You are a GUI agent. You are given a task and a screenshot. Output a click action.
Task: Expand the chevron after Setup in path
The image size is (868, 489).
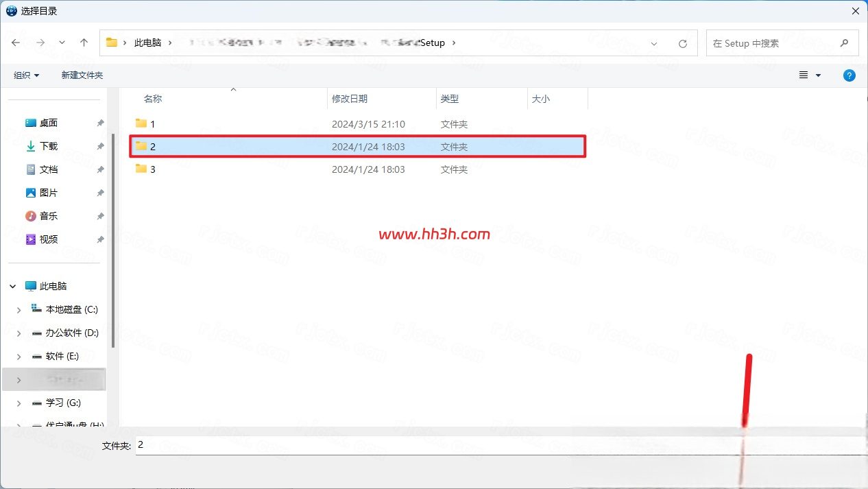coord(454,43)
